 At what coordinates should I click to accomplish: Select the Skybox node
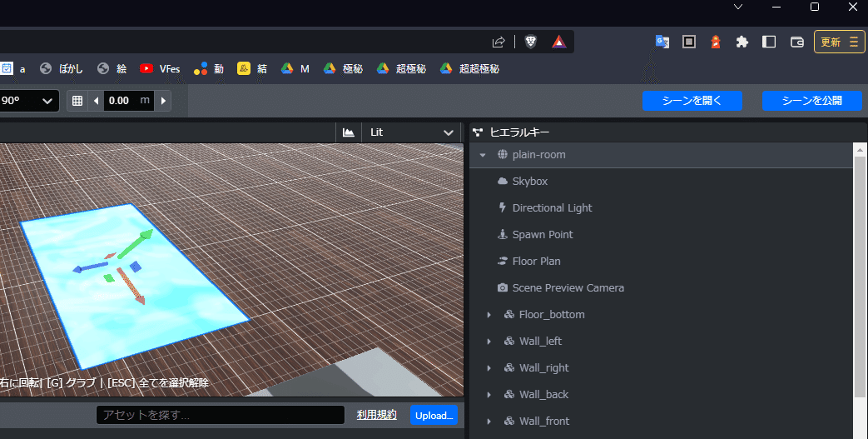tap(661, 182)
